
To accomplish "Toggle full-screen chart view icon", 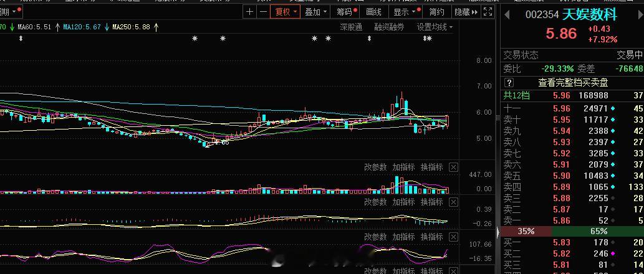I will pyautogui.click(x=488, y=12).
